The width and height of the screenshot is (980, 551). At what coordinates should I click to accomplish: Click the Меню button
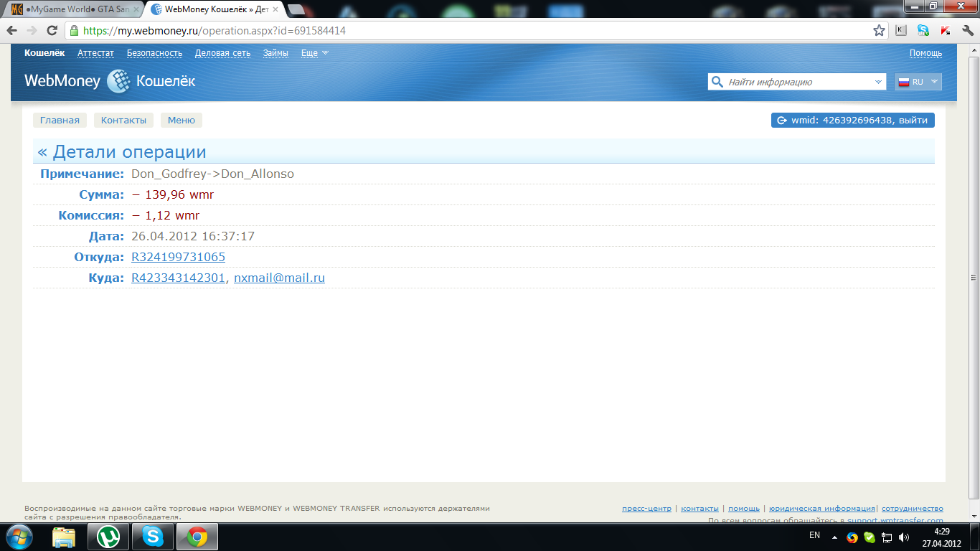tap(182, 120)
